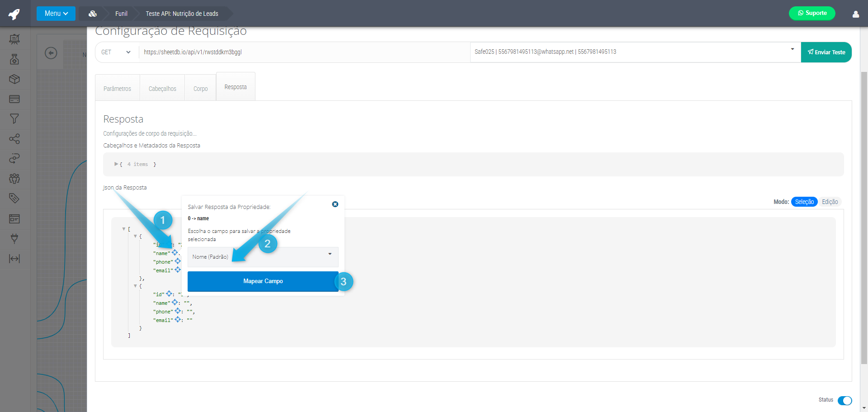This screenshot has width=868, height=412.
Task: Open the Nome (Padrão) field dropdown
Action: tap(263, 257)
